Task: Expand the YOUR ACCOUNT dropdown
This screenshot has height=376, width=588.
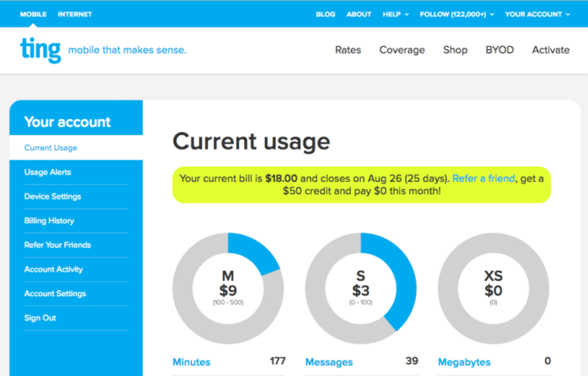Action: pyautogui.click(x=537, y=14)
